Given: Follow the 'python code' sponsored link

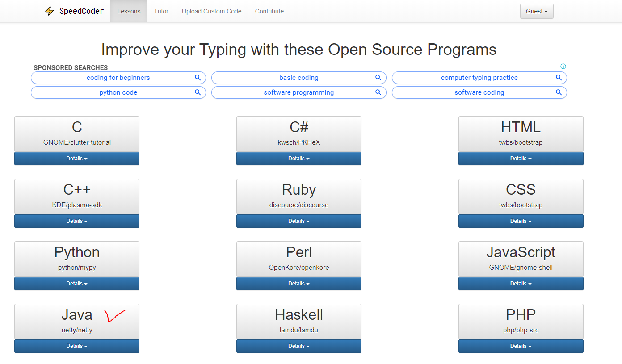Looking at the screenshot, I should click(118, 92).
